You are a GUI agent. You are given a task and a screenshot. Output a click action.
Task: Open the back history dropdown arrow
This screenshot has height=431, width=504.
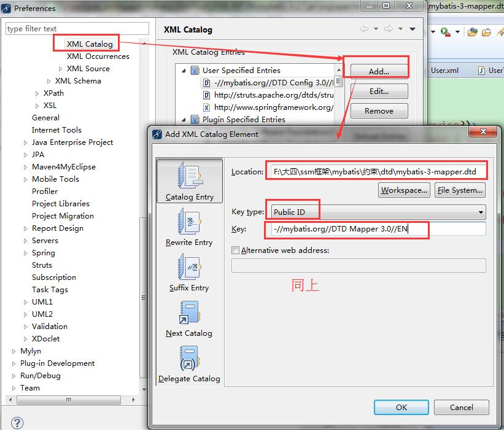[x=376, y=29]
